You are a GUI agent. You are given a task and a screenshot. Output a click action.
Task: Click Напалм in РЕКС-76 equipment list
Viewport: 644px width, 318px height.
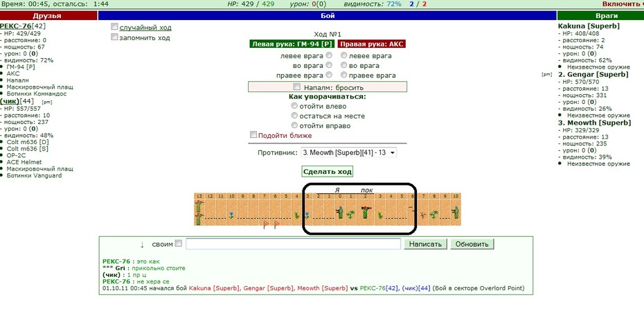[x=18, y=80]
